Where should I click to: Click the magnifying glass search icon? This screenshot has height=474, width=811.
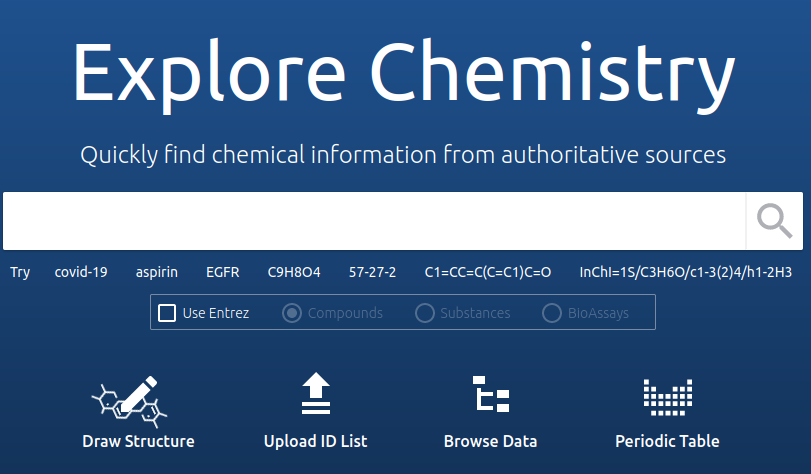pos(774,221)
